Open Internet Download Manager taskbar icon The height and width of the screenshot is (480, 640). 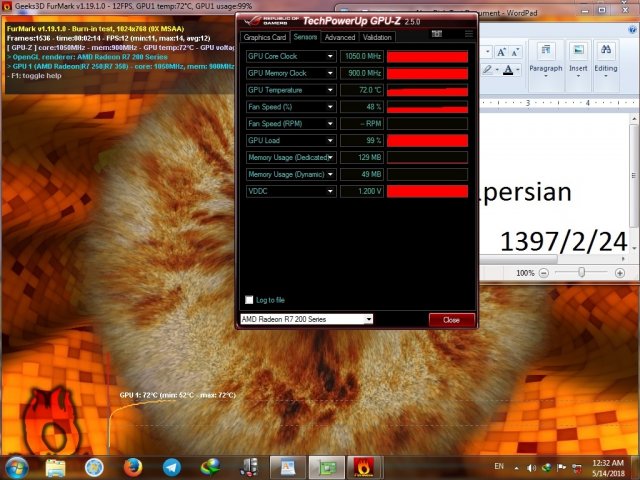tap(210, 468)
